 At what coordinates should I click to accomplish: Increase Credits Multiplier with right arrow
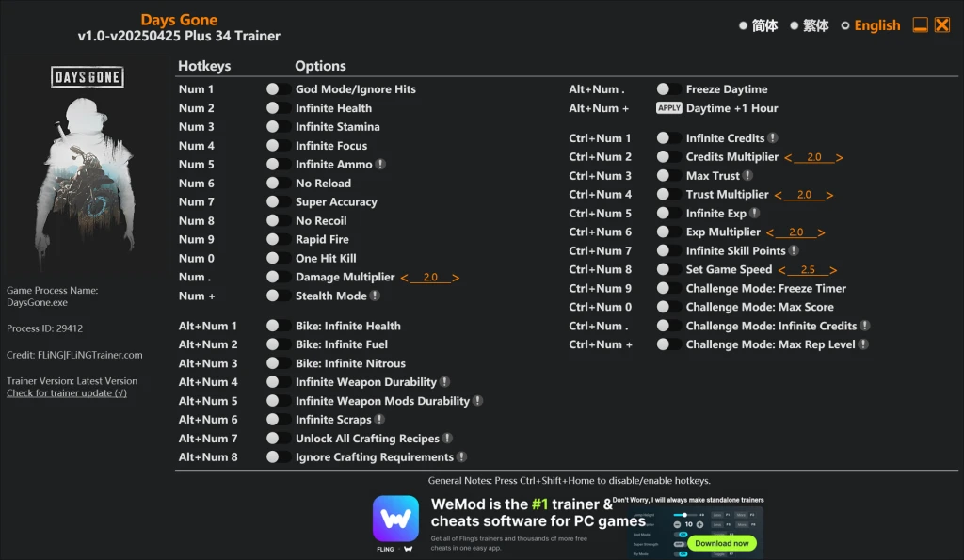coord(839,158)
